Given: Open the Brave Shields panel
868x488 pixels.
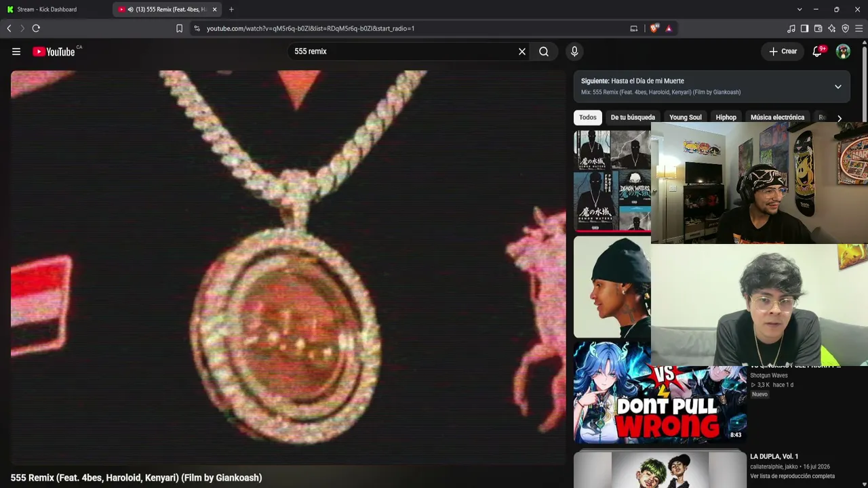Looking at the screenshot, I should click(x=654, y=28).
